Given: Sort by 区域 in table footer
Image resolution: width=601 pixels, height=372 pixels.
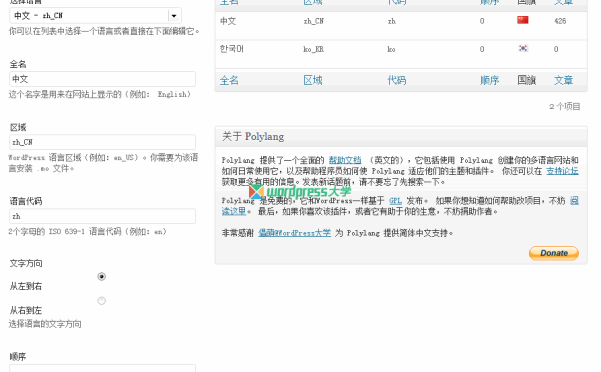Looking at the screenshot, I should [313, 80].
